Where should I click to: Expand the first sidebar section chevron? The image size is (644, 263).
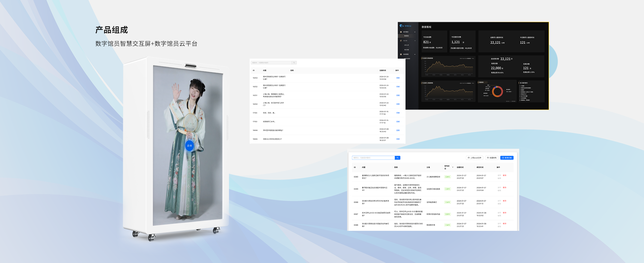pos(415,32)
